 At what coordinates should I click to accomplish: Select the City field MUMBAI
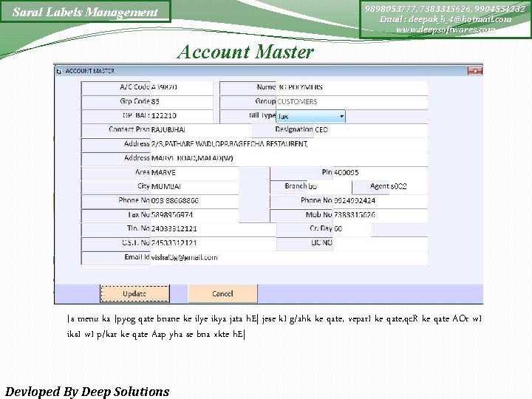click(195, 187)
